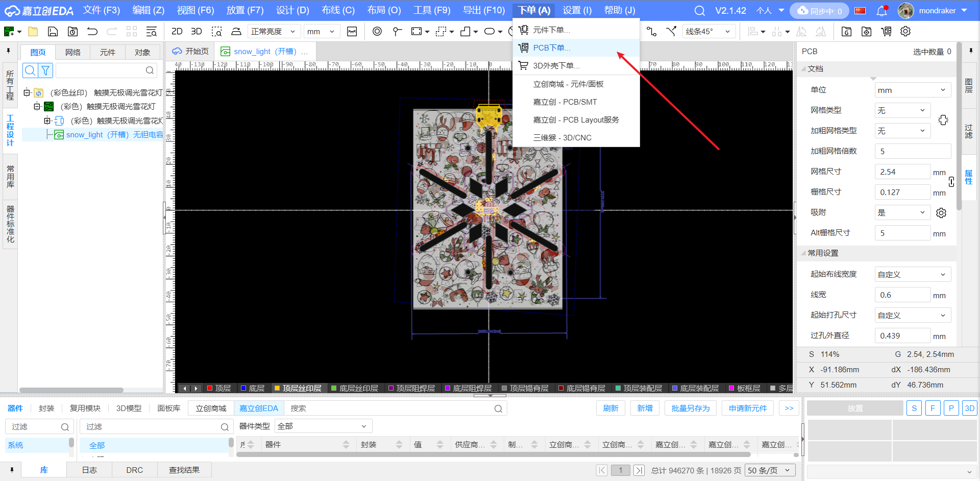Click the Save icon in toolbar
The image size is (980, 481).
tap(53, 32)
